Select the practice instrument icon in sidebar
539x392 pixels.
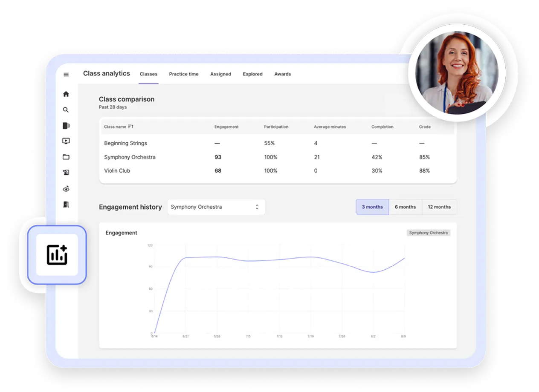tap(66, 173)
